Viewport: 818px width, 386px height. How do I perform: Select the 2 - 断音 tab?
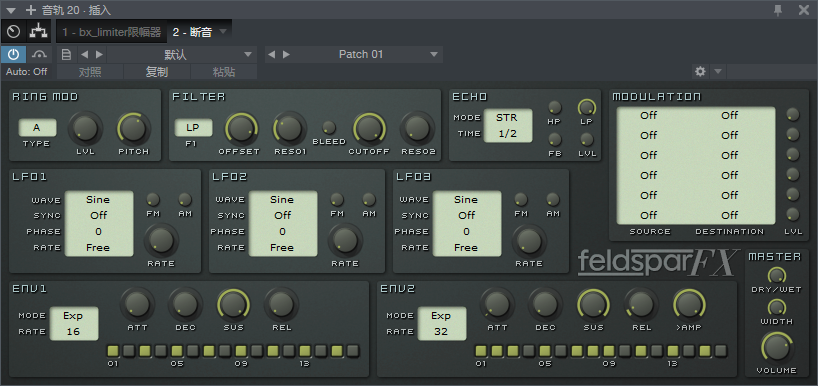point(192,32)
